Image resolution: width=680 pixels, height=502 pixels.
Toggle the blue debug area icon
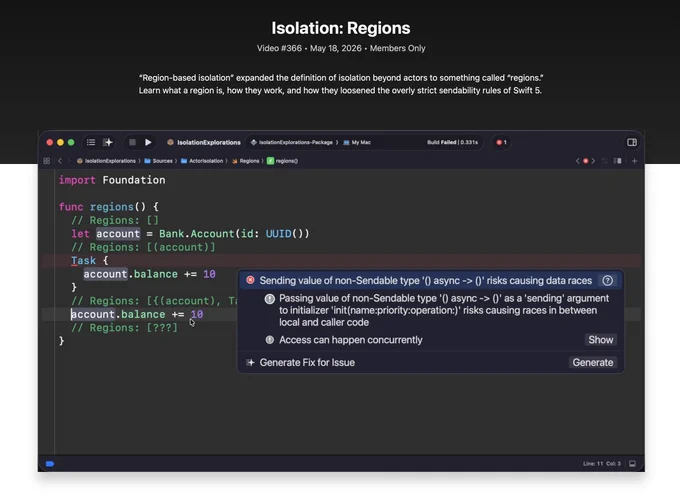50,464
